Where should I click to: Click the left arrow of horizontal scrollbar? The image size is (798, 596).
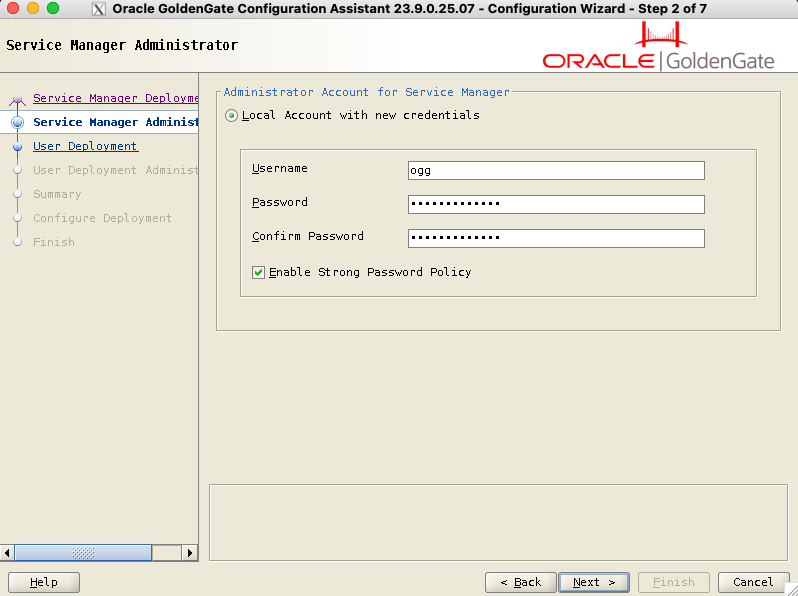(8, 552)
